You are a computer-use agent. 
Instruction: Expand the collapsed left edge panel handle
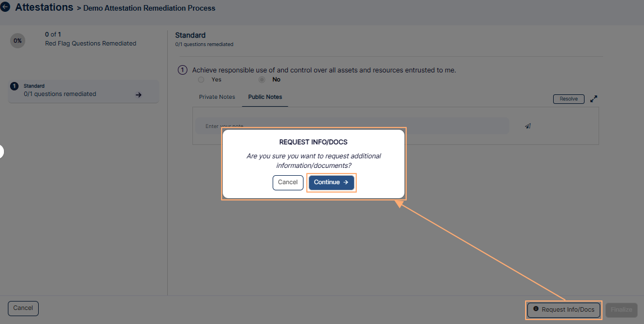[1, 151]
